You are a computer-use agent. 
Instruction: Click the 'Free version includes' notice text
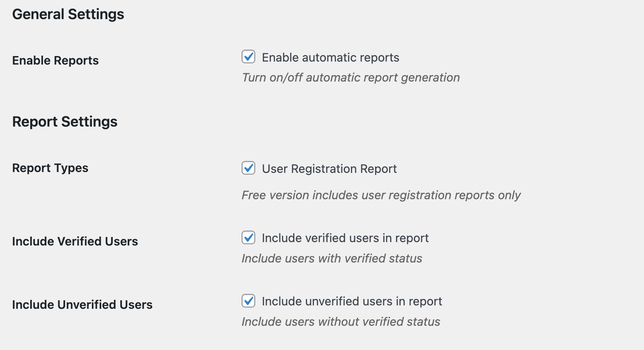coord(381,195)
